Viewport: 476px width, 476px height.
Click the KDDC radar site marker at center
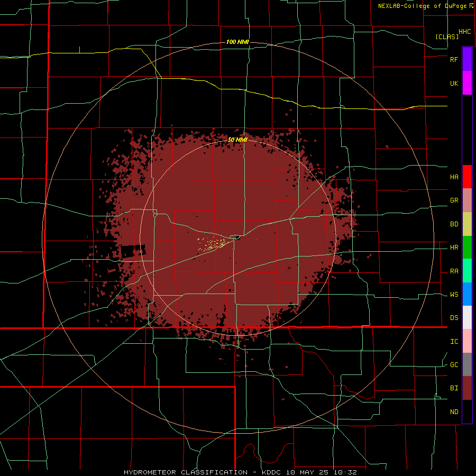pyautogui.click(x=237, y=237)
